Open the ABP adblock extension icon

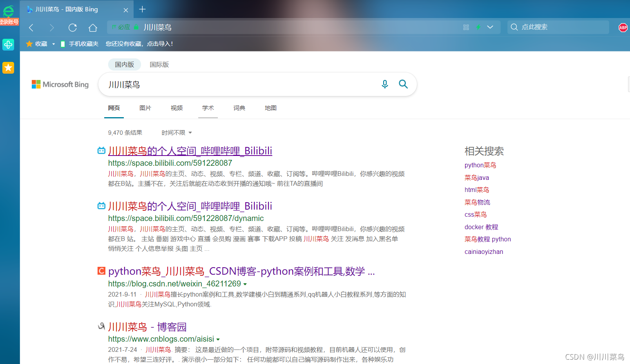[x=623, y=27]
